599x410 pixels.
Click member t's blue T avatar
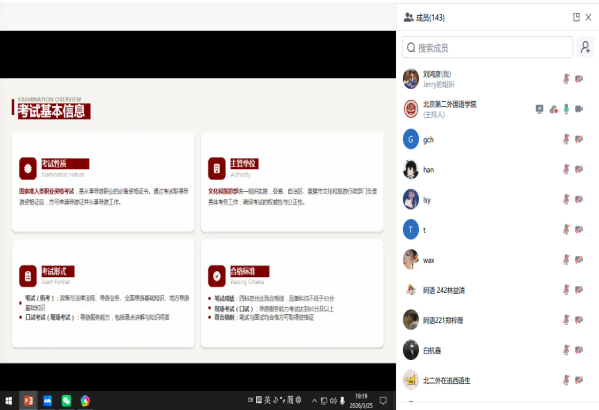411,230
